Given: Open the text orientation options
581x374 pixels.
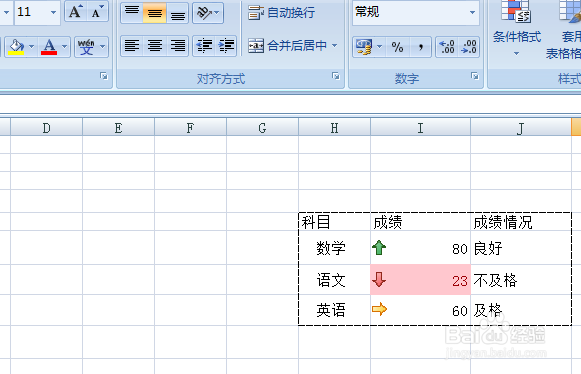Looking at the screenshot, I should pyautogui.click(x=208, y=13).
